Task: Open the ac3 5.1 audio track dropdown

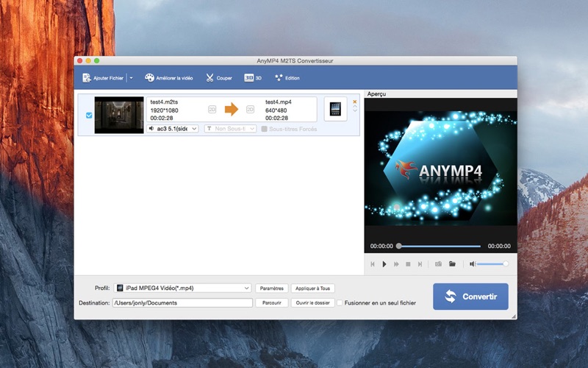Action: 173,128
